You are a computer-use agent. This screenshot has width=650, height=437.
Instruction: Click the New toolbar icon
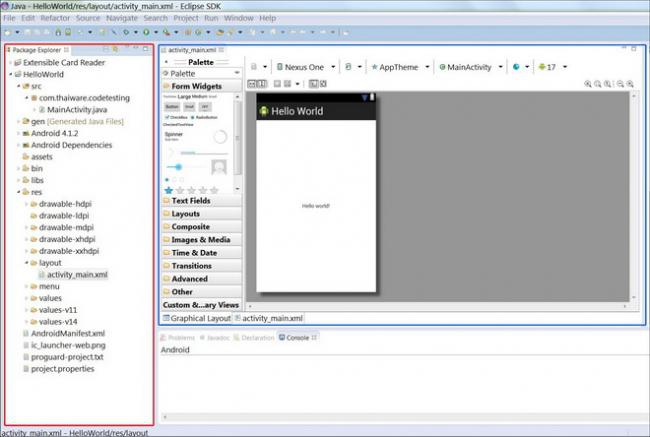click(7, 32)
